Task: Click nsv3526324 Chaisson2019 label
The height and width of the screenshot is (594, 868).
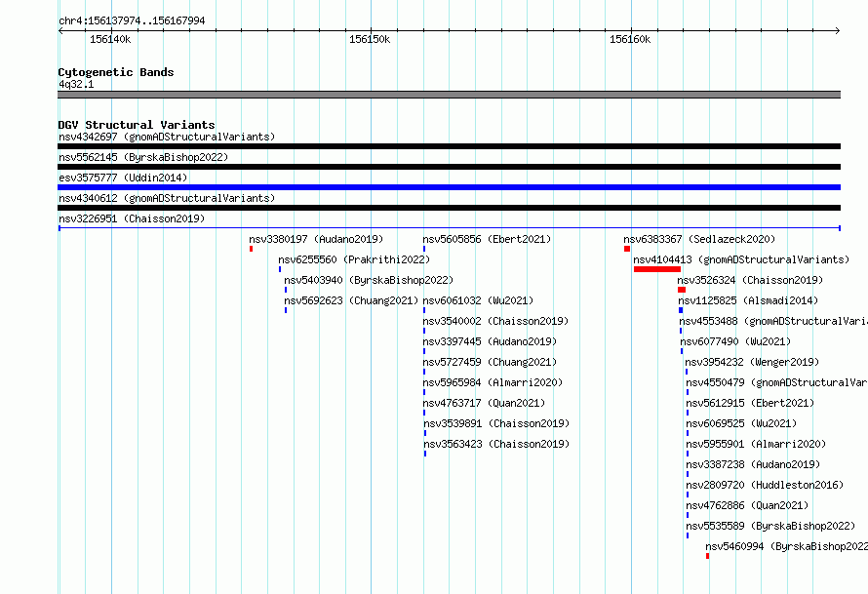Action: pyautogui.click(x=750, y=280)
